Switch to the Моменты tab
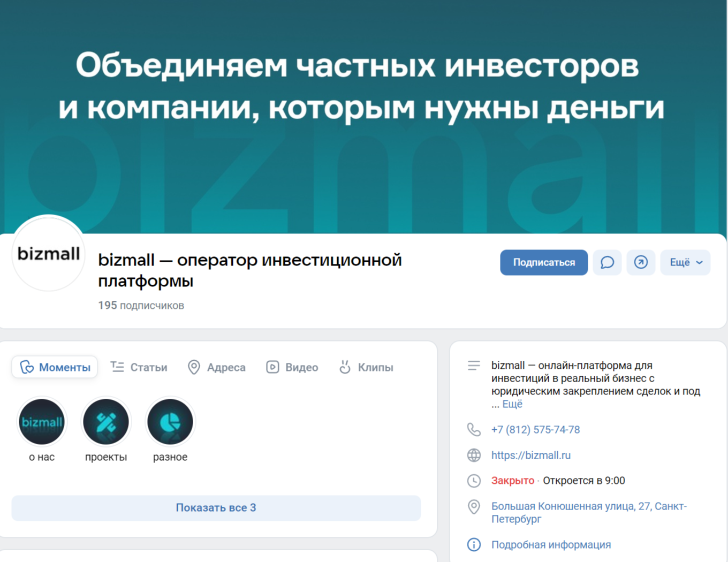 (55, 367)
